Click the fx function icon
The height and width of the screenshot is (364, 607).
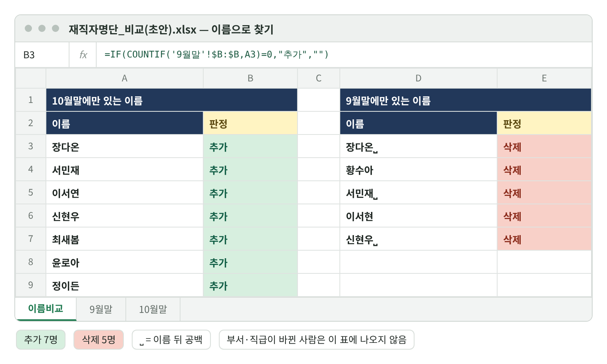(83, 55)
